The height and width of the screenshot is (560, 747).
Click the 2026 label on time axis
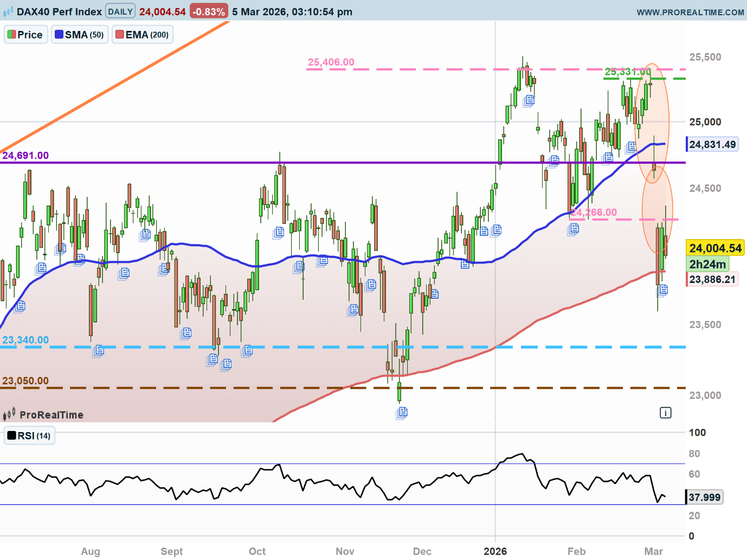tap(495, 551)
